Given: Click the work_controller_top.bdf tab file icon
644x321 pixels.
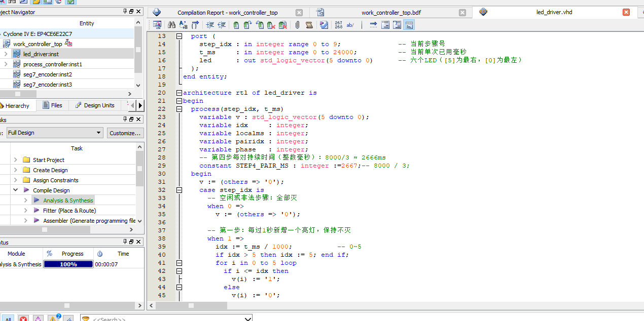Looking at the screenshot, I should pos(320,12).
